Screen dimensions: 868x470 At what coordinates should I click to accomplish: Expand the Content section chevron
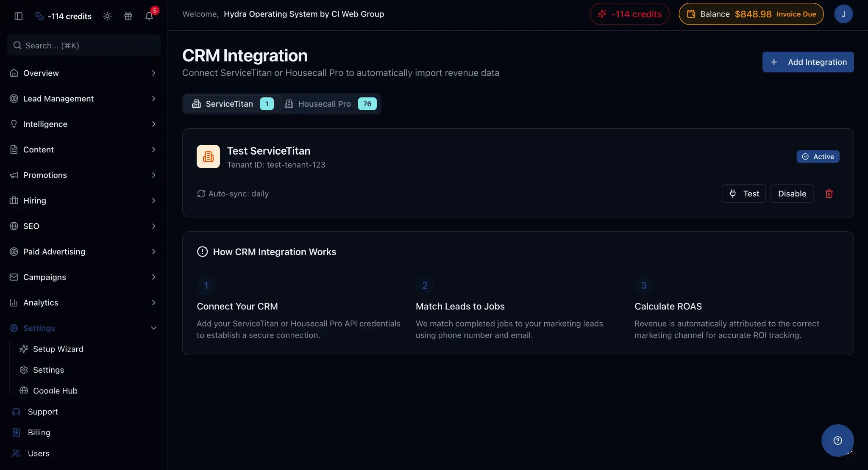[x=153, y=149]
